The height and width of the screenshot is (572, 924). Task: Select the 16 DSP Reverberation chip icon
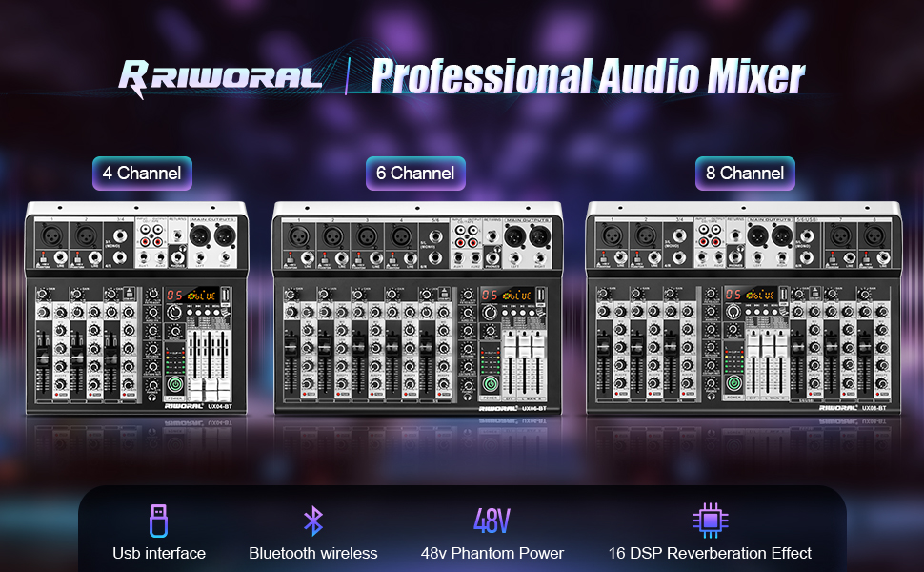[x=709, y=519]
